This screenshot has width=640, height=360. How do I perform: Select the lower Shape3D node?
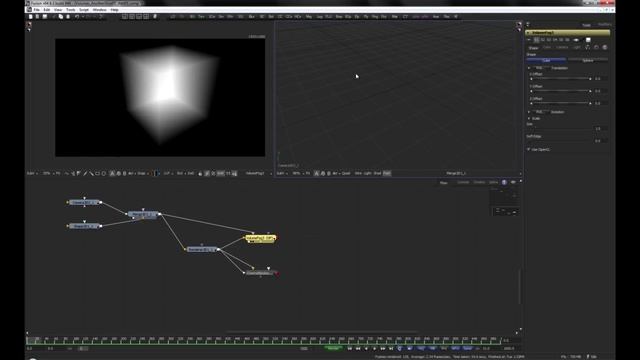(84, 226)
